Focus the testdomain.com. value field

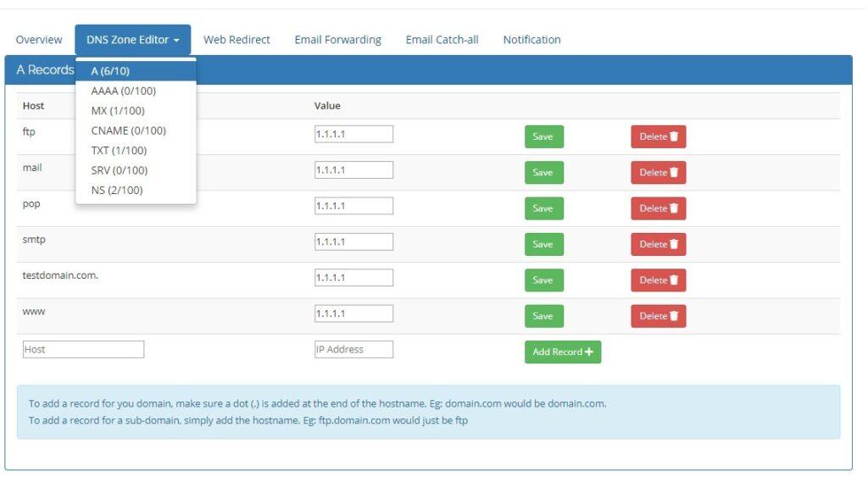pos(353,278)
